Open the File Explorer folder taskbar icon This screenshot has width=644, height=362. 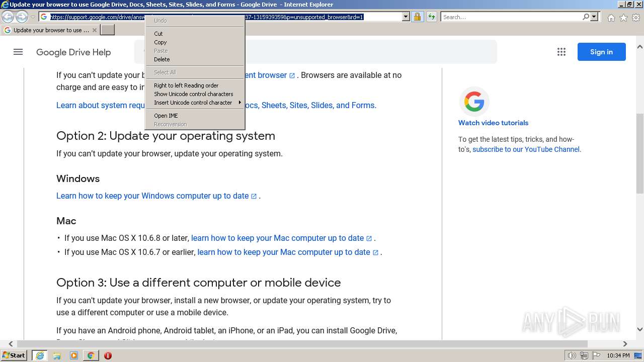point(57,355)
